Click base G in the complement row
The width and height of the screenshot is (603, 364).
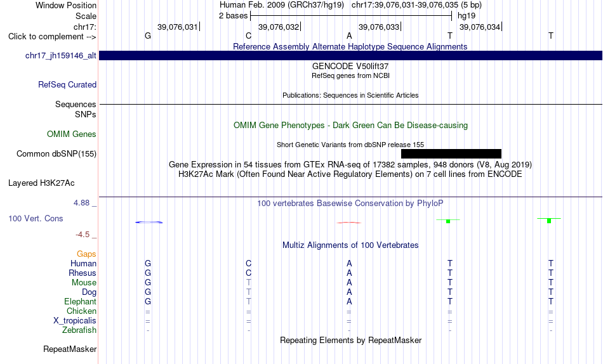(x=148, y=36)
